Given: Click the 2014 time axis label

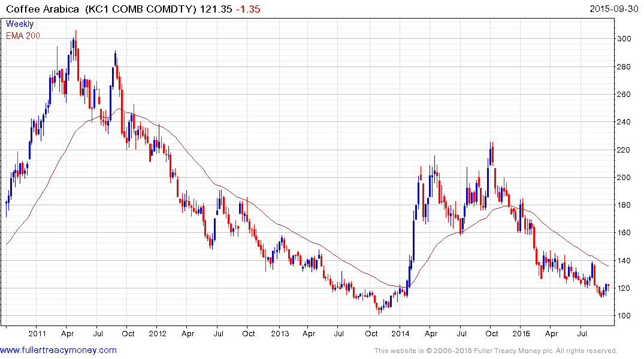Looking at the screenshot, I should pos(400,333).
